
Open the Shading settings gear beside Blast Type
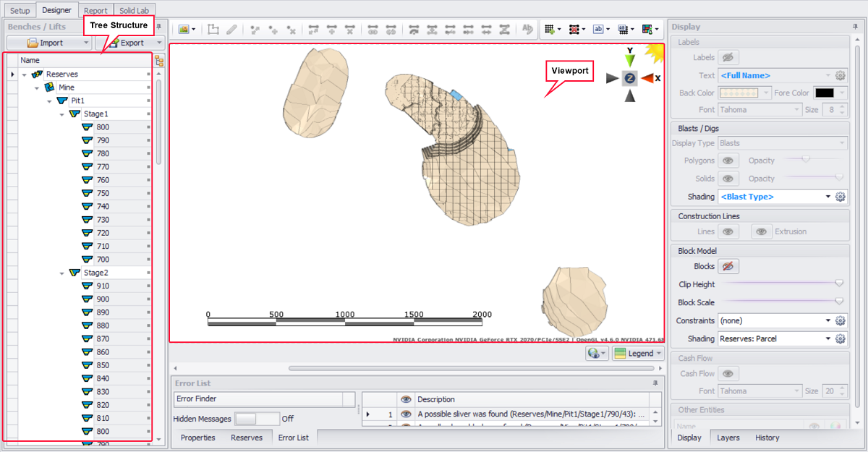pos(840,197)
